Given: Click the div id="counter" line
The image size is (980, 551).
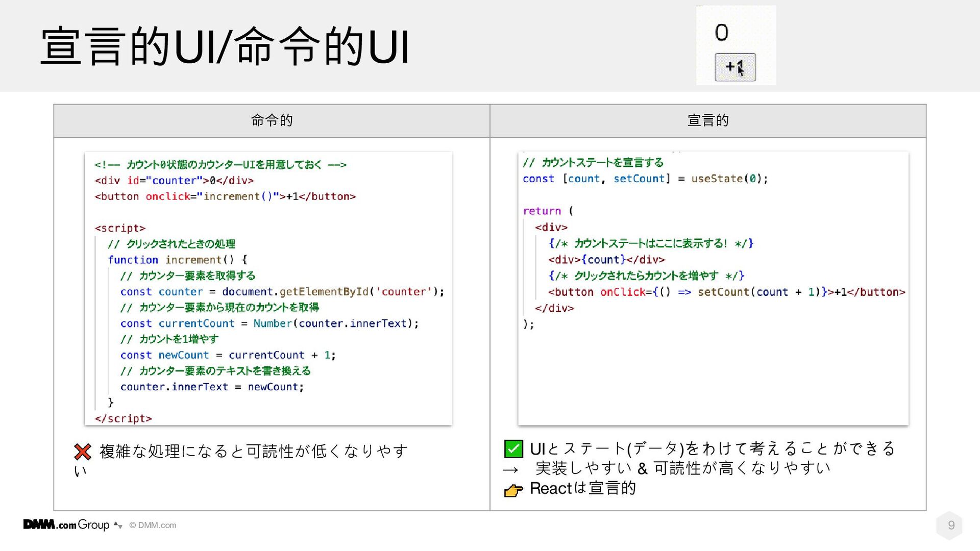Looking at the screenshot, I should click(174, 181).
